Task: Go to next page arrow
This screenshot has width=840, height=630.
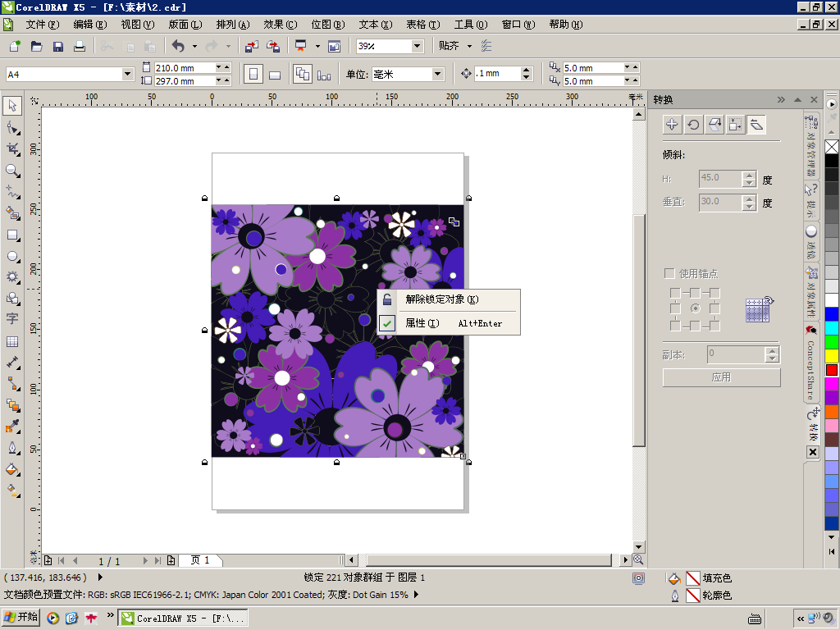Action: (x=144, y=561)
